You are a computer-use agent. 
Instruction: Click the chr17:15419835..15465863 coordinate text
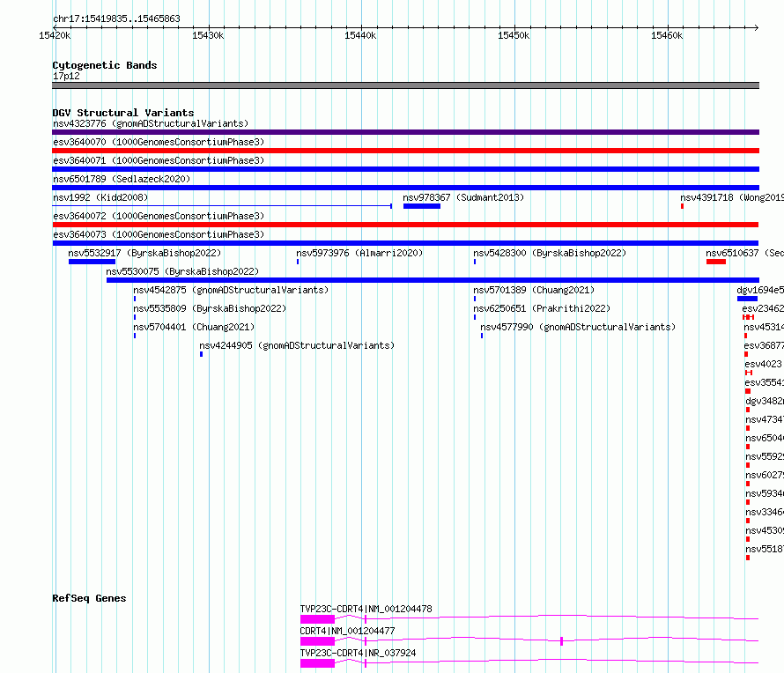[116, 19]
